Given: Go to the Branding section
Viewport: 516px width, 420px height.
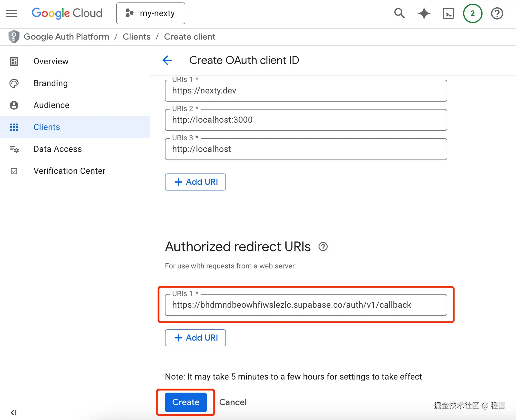Looking at the screenshot, I should pyautogui.click(x=51, y=83).
